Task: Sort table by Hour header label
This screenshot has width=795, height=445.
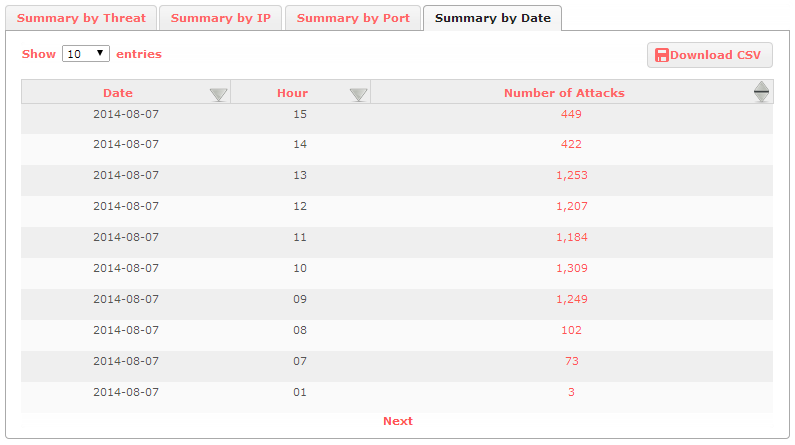Action: pos(292,93)
